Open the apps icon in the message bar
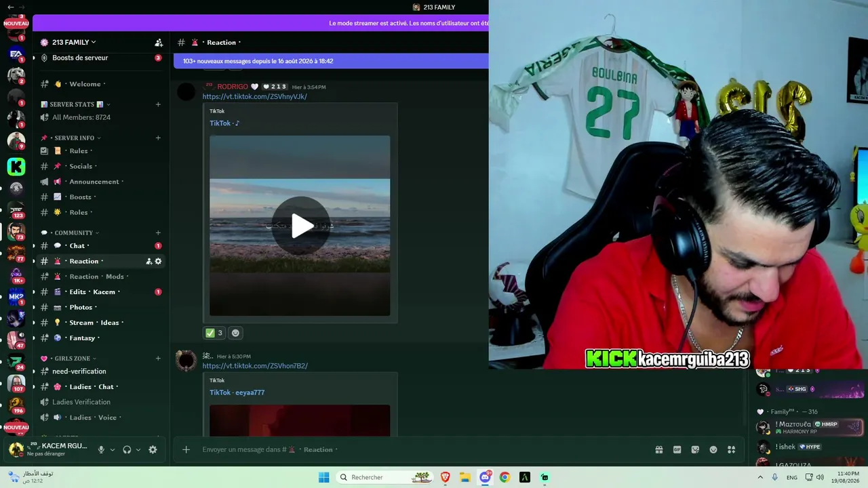 [731, 449]
